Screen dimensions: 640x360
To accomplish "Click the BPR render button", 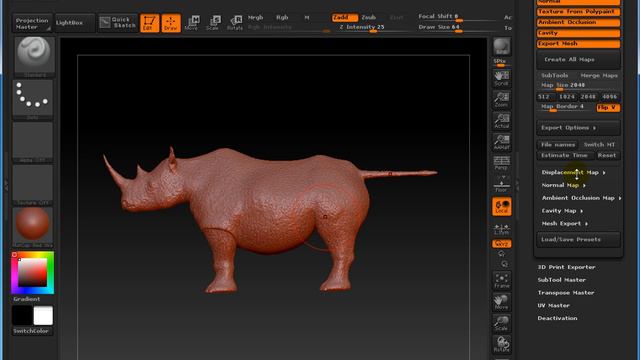I will tap(502, 47).
